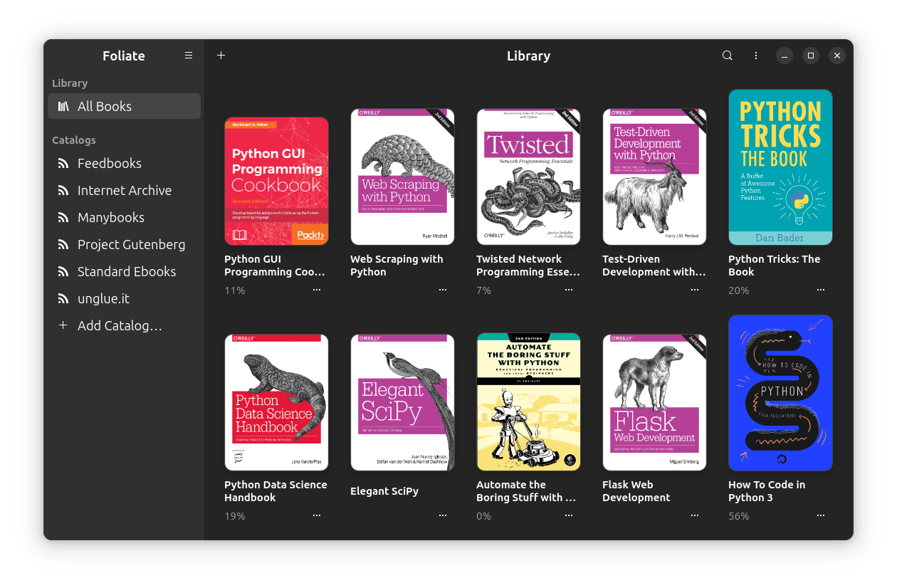897x588 pixels.
Task: Click the 56% reading progress label
Action: [x=739, y=516]
